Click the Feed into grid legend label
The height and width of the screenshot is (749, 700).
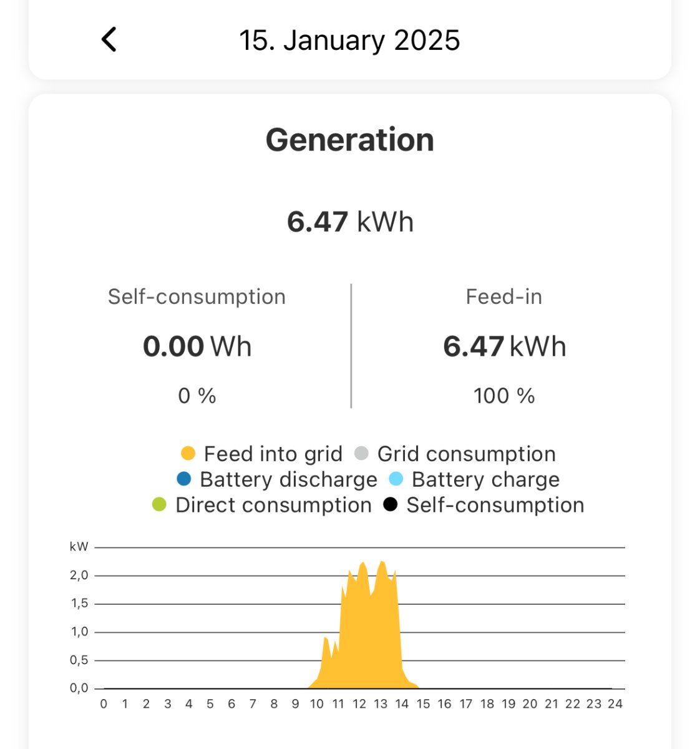273,454
